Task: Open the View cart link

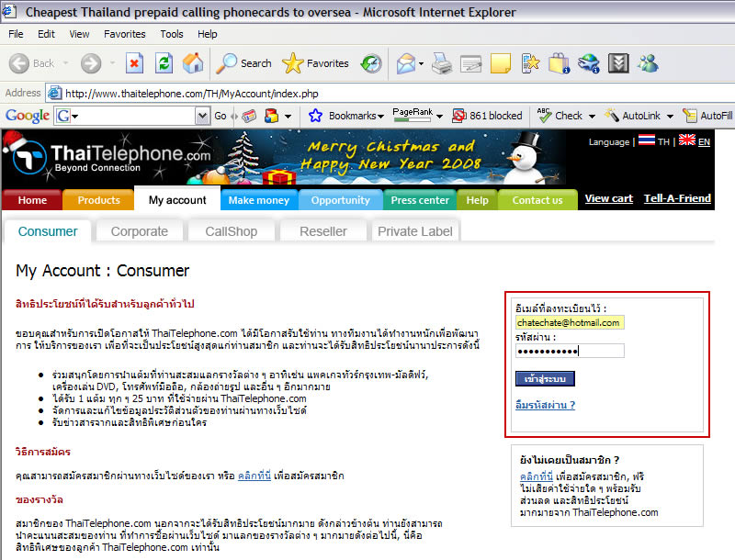Action: (x=608, y=198)
